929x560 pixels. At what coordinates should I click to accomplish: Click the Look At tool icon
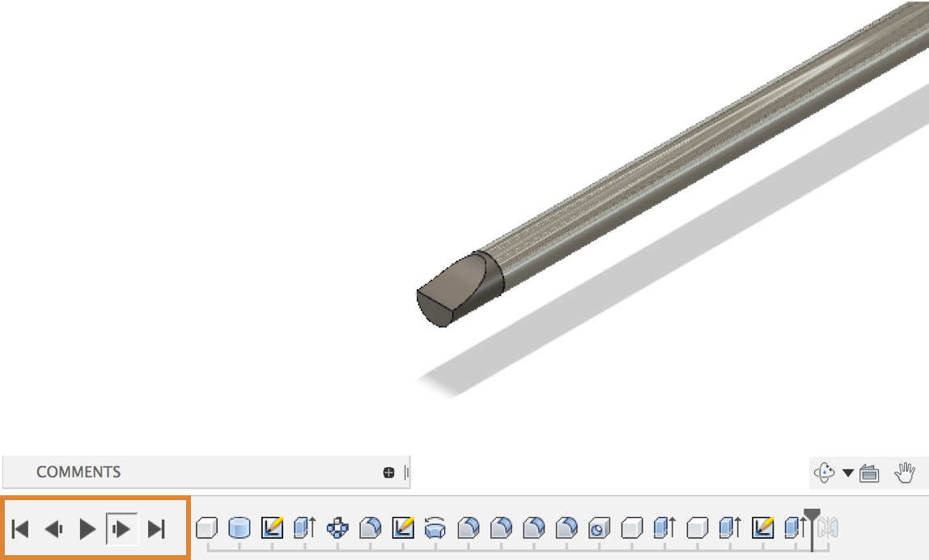(x=869, y=473)
